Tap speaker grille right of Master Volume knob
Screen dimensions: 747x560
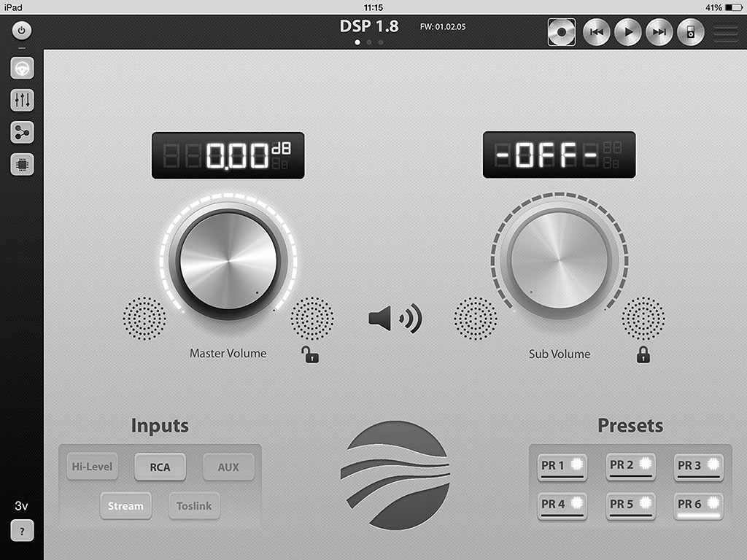pos(312,319)
